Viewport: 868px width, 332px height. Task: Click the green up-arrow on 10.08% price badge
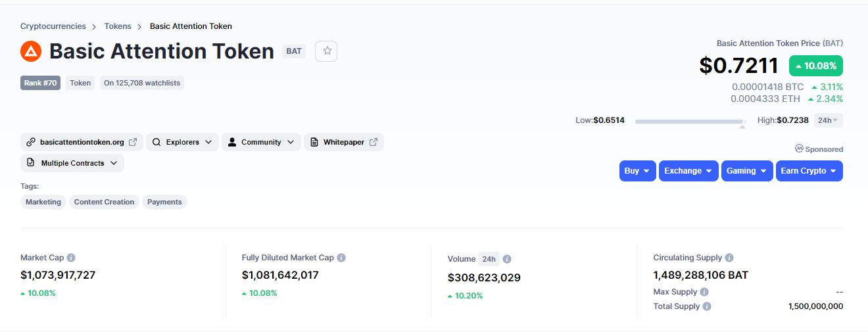point(798,66)
